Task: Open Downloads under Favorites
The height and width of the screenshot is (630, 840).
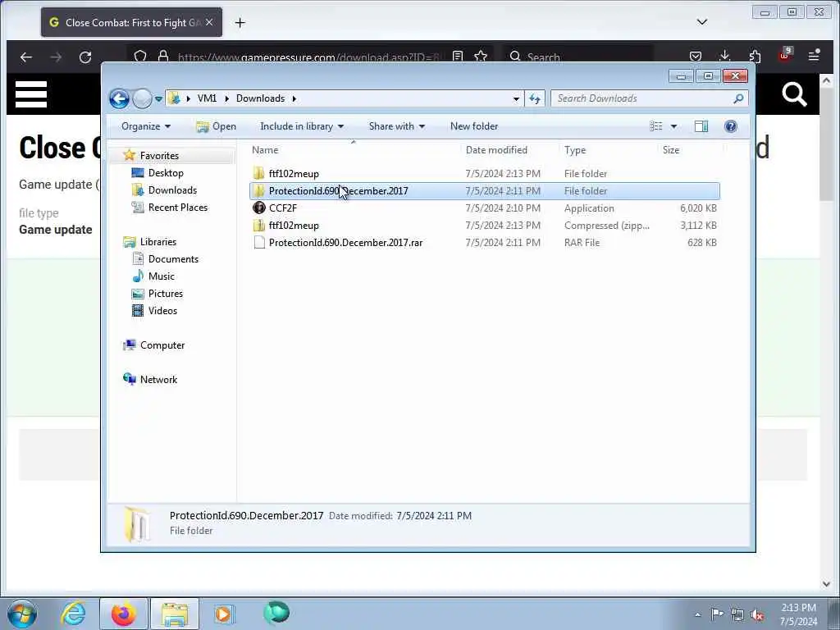Action: pos(172,190)
